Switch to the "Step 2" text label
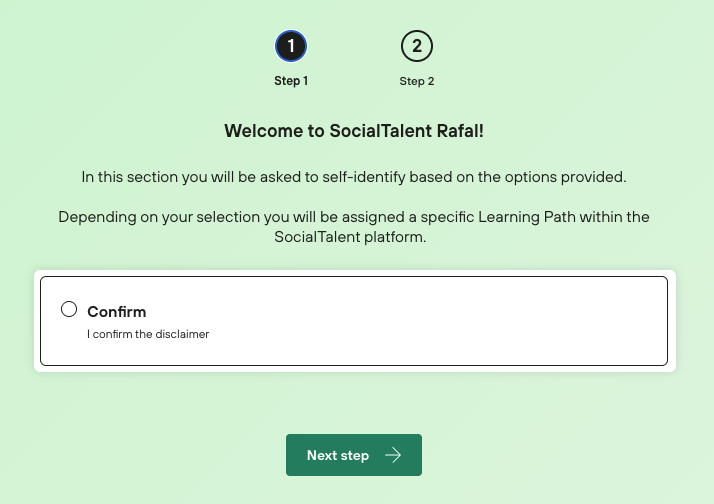The image size is (714, 504). [417, 81]
